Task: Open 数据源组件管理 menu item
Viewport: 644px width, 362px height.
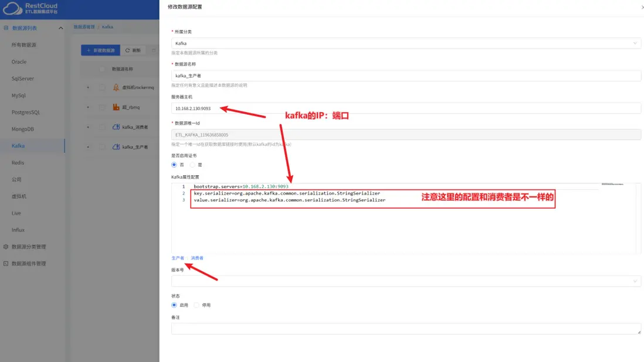Action: pyautogui.click(x=29, y=264)
